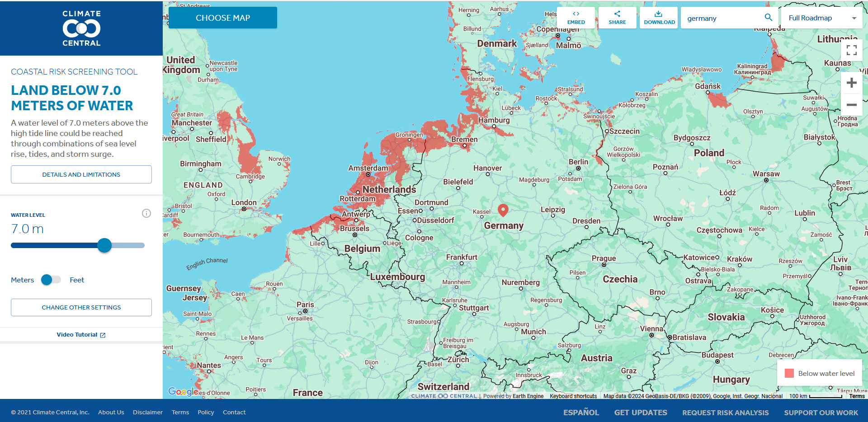Zoom out of the map
The width and height of the screenshot is (868, 422).
pyautogui.click(x=852, y=105)
